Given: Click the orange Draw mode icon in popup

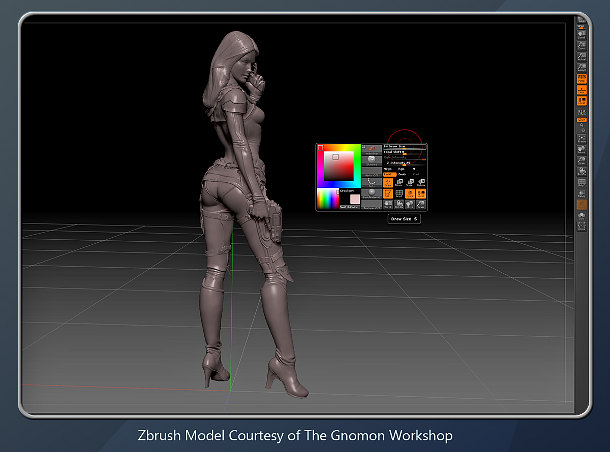Looking at the screenshot, I should (x=388, y=183).
